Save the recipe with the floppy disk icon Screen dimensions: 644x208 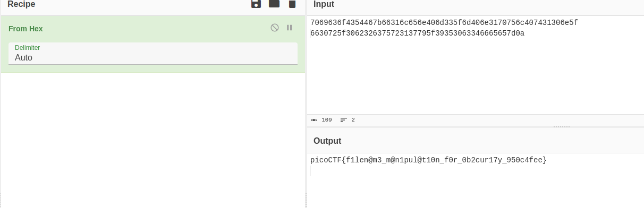(x=256, y=4)
